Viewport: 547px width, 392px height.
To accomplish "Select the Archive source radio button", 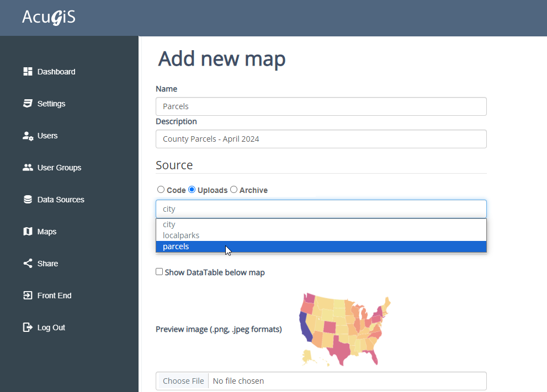I will pos(233,190).
